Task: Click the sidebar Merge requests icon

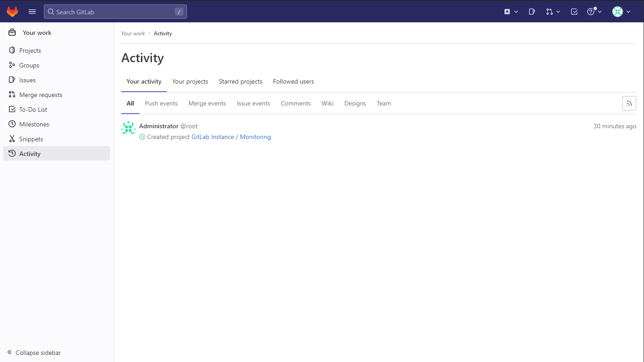Action: click(12, 95)
